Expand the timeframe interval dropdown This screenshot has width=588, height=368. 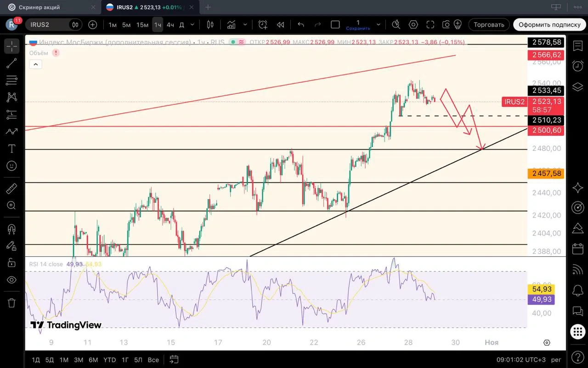[x=192, y=24]
